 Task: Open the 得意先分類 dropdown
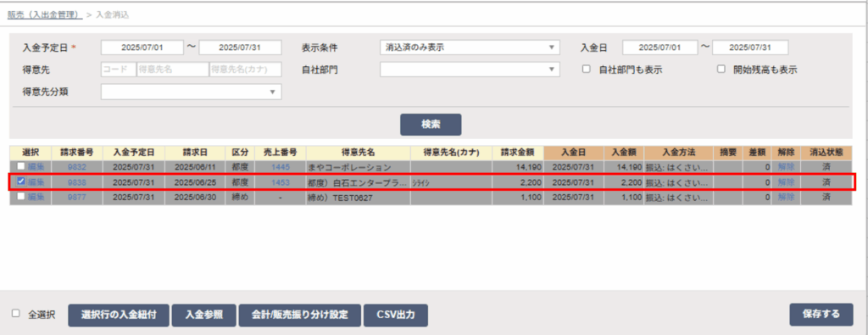point(191,92)
